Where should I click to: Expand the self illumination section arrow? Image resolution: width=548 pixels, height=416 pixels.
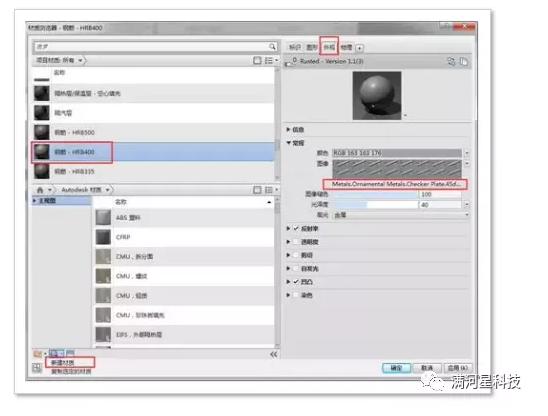[288, 268]
